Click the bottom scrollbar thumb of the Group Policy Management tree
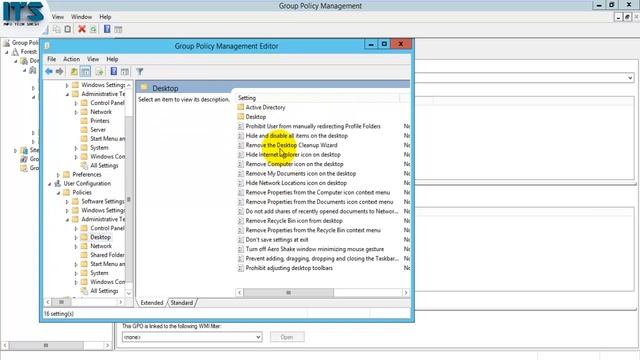Screen dimensions: 640x360 (x=46, y=345)
